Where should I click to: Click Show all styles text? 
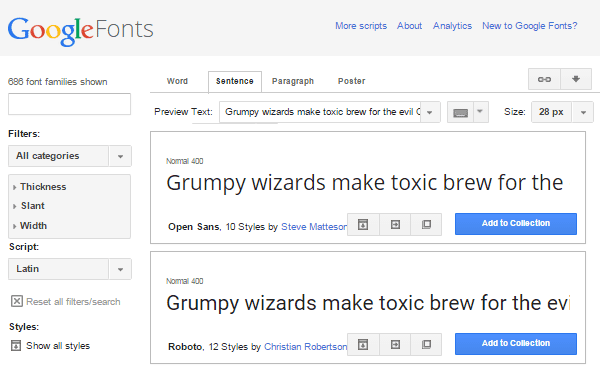tap(58, 346)
